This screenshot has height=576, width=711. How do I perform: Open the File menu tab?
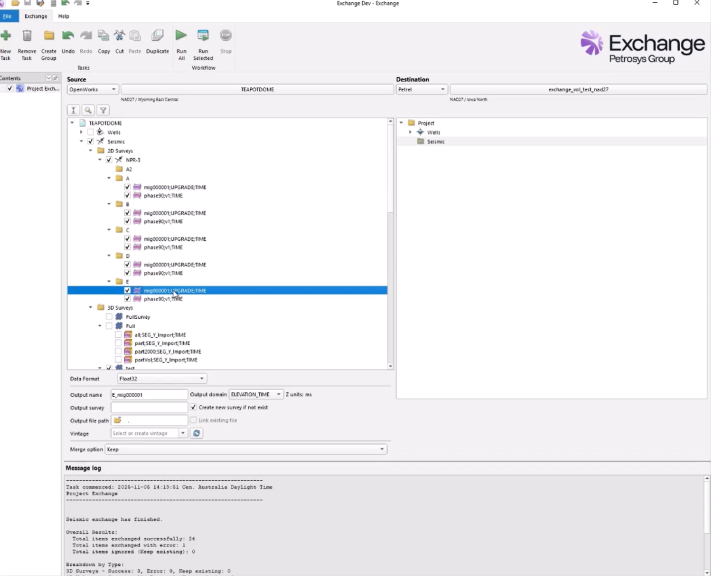coord(8,17)
